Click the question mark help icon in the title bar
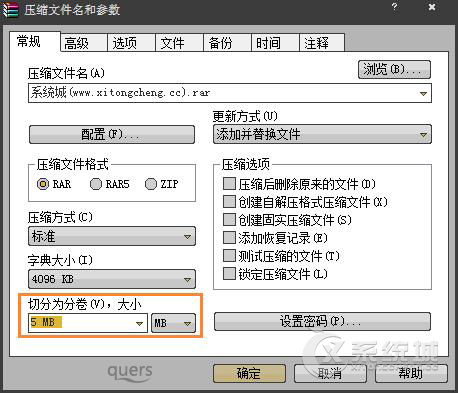 tap(395, 7)
